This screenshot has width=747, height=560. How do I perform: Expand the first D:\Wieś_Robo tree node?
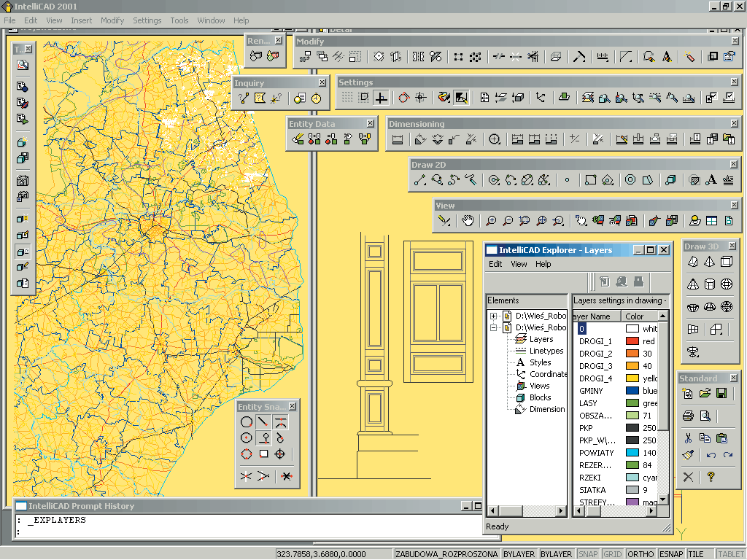pos(494,316)
